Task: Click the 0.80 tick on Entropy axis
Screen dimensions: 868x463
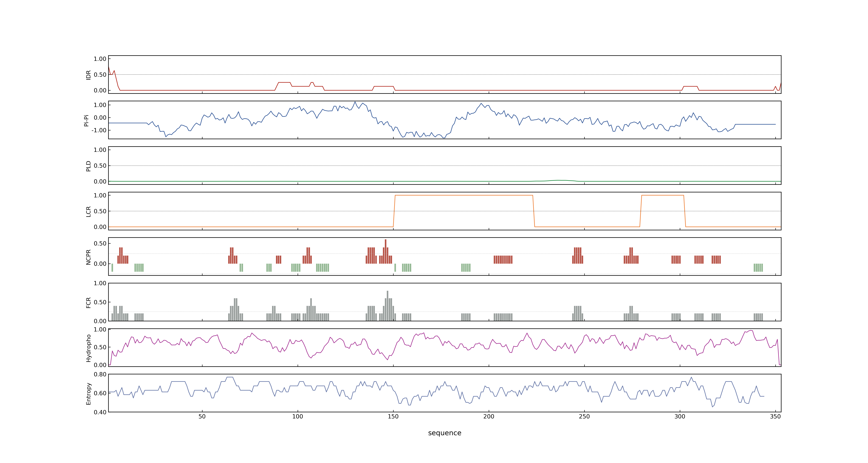Action: click(100, 374)
